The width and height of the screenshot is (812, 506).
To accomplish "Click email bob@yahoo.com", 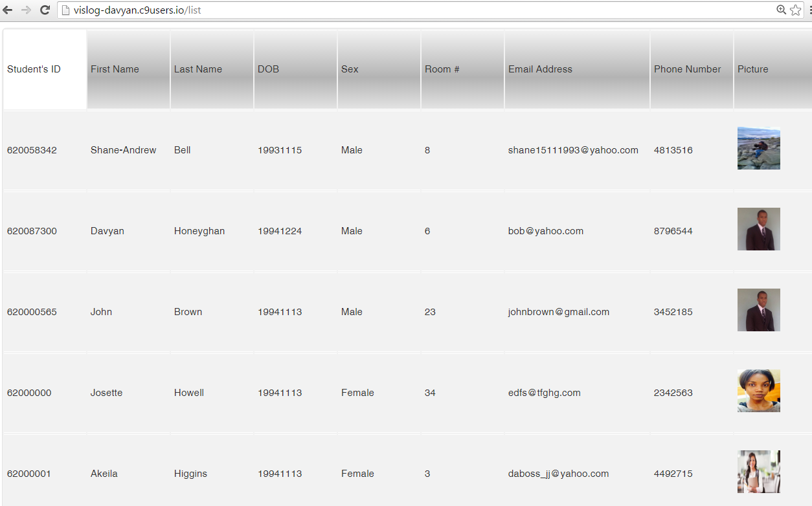I will click(x=546, y=231).
